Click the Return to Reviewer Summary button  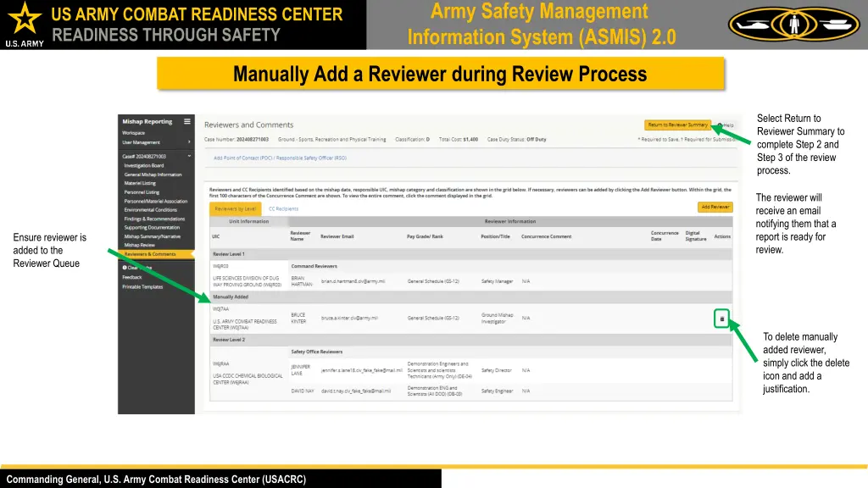coord(679,125)
